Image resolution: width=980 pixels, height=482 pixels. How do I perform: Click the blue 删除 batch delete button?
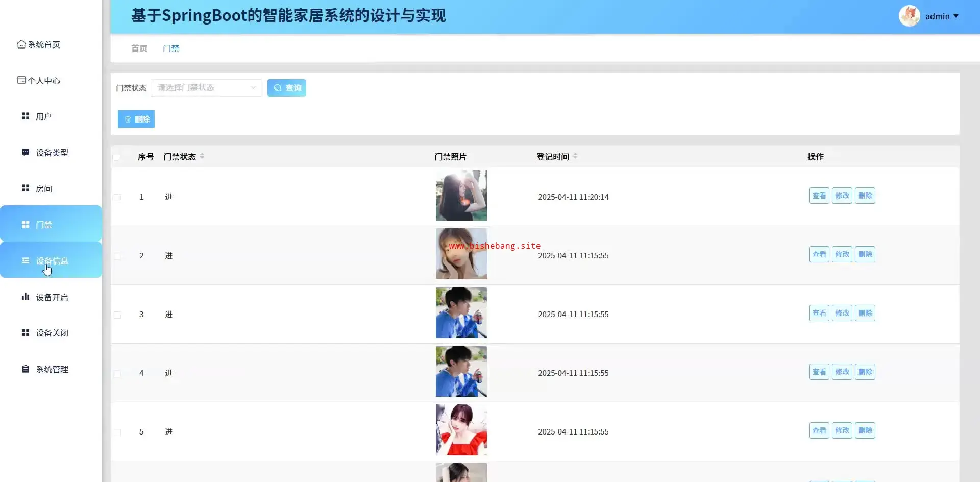(136, 119)
